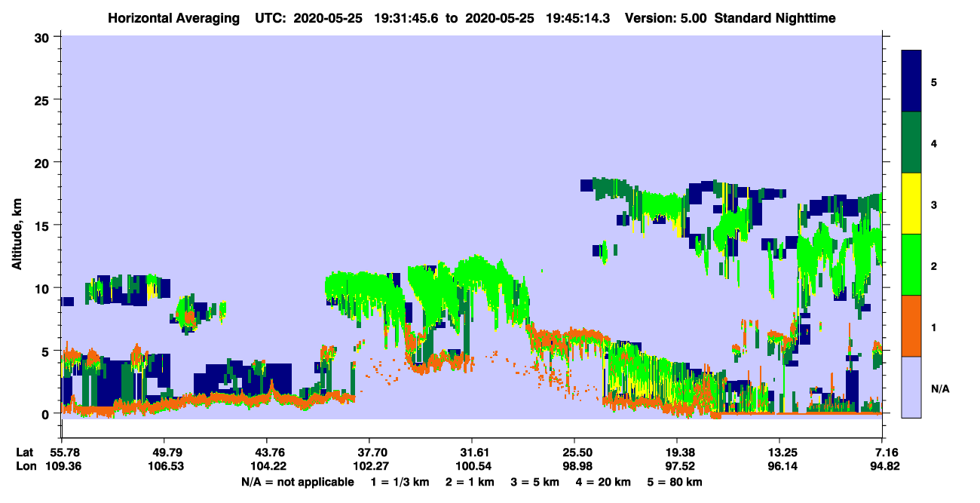This screenshot has height=503, width=980.
Task: Click longitude value 94.82
Action: coord(884,466)
